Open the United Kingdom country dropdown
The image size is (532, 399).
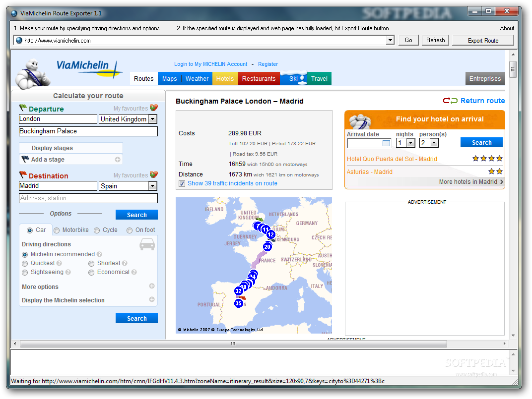[153, 119]
